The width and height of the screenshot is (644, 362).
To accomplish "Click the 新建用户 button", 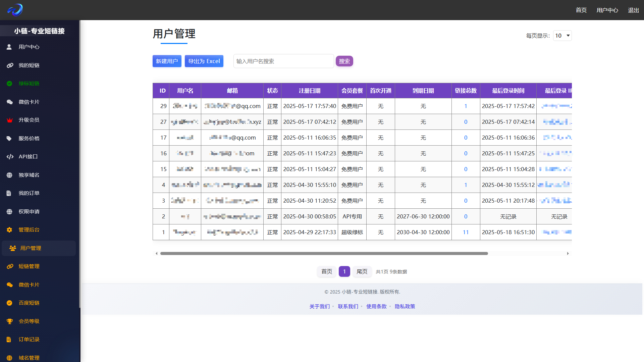I will click(x=167, y=61).
